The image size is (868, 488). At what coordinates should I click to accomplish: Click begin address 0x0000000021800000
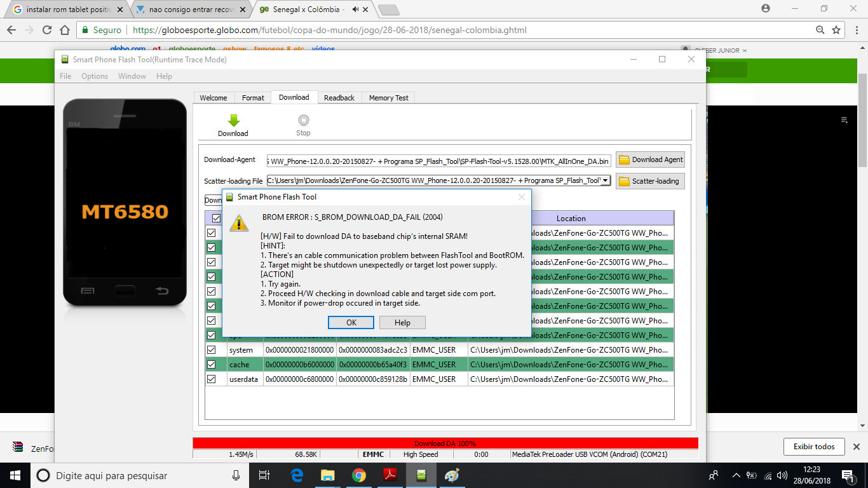tap(300, 350)
